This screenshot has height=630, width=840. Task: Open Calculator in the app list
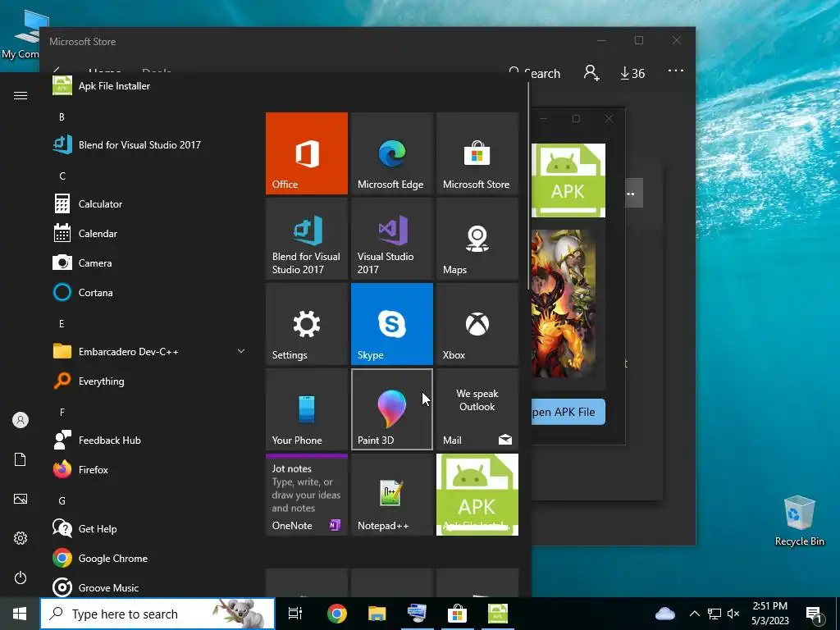point(152,204)
